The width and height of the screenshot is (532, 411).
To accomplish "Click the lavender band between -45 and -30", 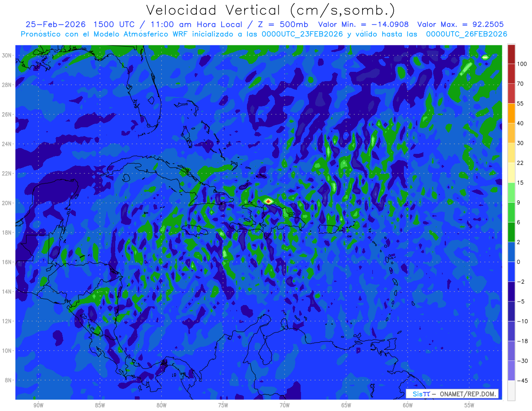I will tap(511, 371).
